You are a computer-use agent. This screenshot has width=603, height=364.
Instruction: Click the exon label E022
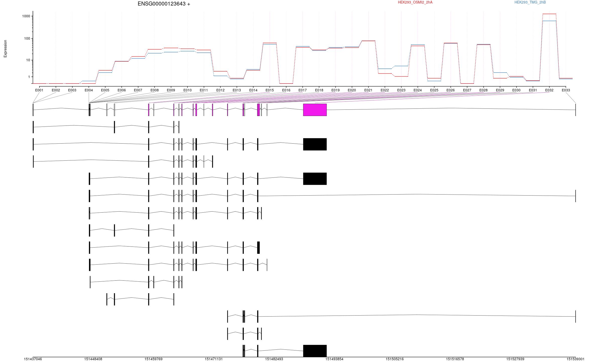[385, 90]
